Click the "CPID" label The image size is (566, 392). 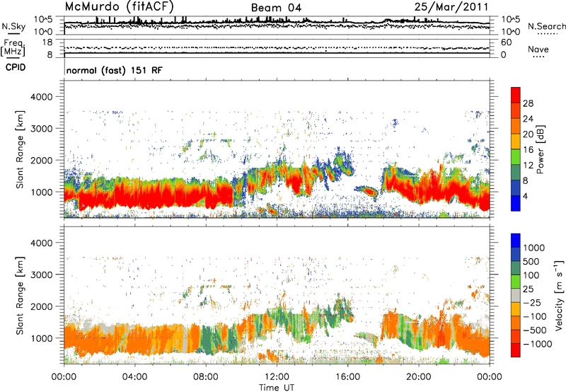coord(16,67)
